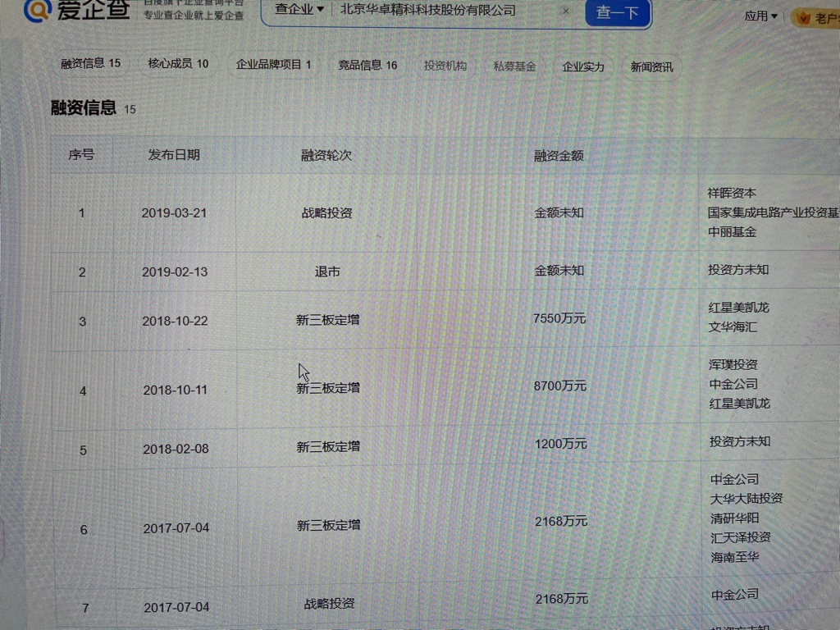Image resolution: width=840 pixels, height=630 pixels.
Task: Click the 退市 round cell
Action: (326, 272)
